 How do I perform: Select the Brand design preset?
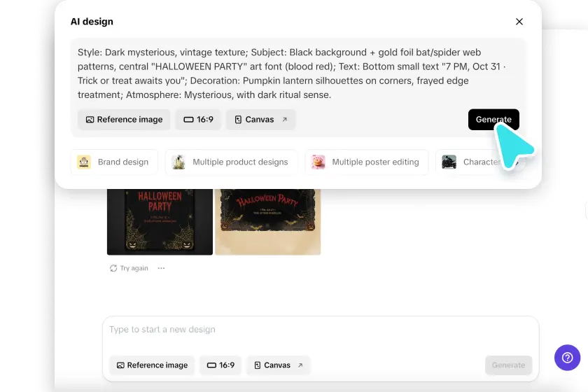[x=114, y=162]
